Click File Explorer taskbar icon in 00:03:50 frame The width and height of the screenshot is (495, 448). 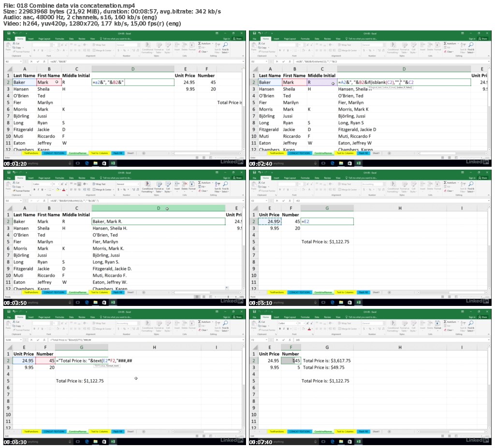click(x=95, y=302)
